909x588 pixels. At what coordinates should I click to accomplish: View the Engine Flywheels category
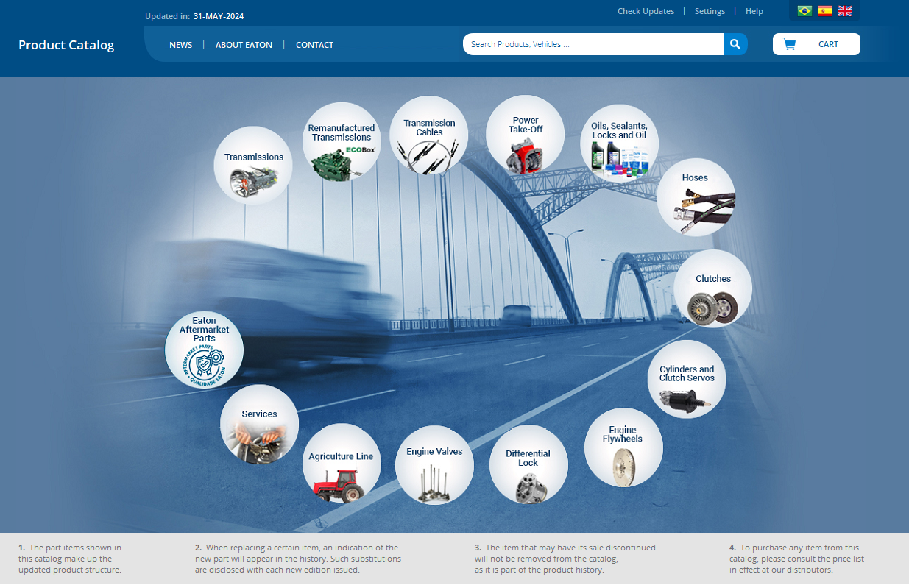623,447
